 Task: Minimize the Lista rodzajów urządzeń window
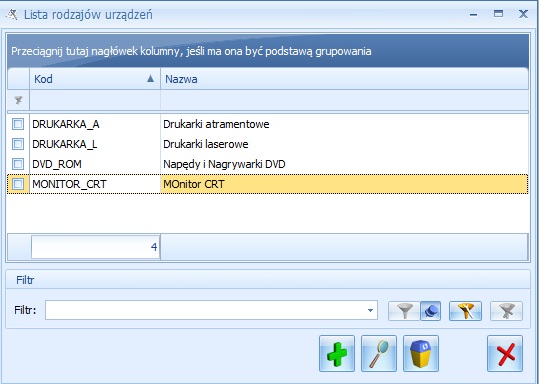coord(474,14)
